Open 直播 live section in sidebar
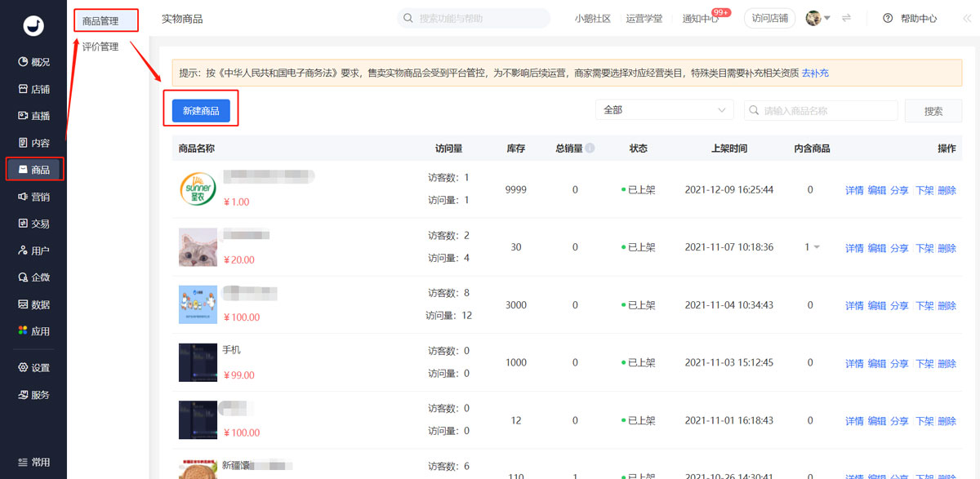Viewport: 980px width, 479px height. [x=33, y=116]
